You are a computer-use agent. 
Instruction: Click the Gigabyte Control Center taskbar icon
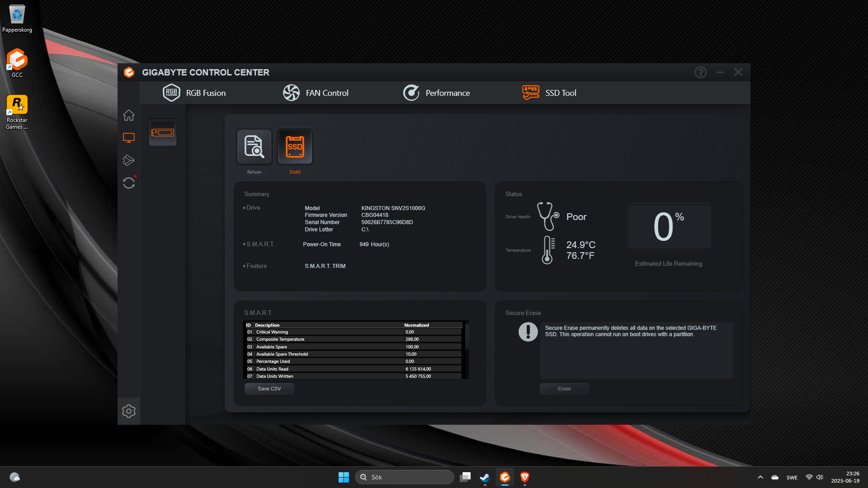[505, 477]
